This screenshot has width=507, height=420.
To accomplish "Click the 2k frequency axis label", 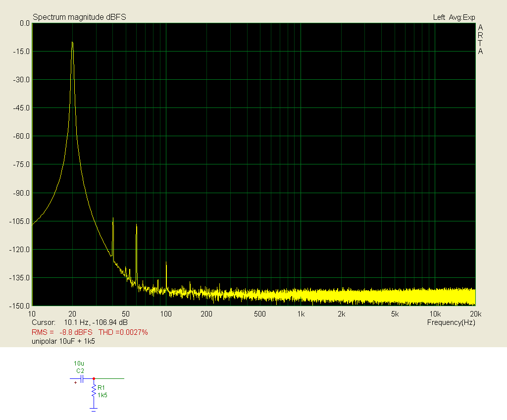I will 342,314.
